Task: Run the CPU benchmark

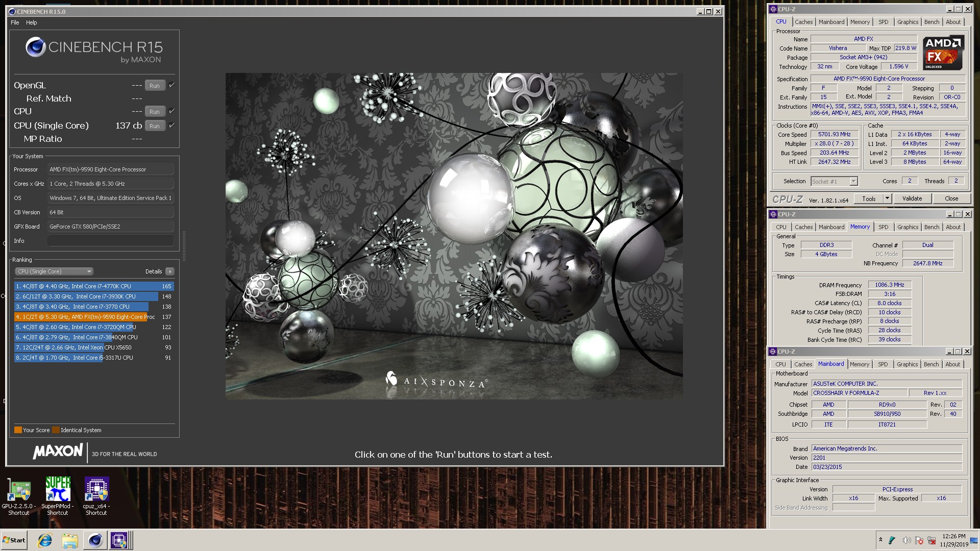Action: coord(155,111)
